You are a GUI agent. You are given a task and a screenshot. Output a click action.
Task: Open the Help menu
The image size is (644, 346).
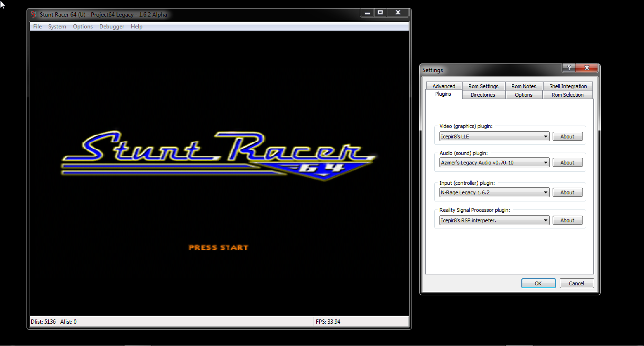point(136,27)
